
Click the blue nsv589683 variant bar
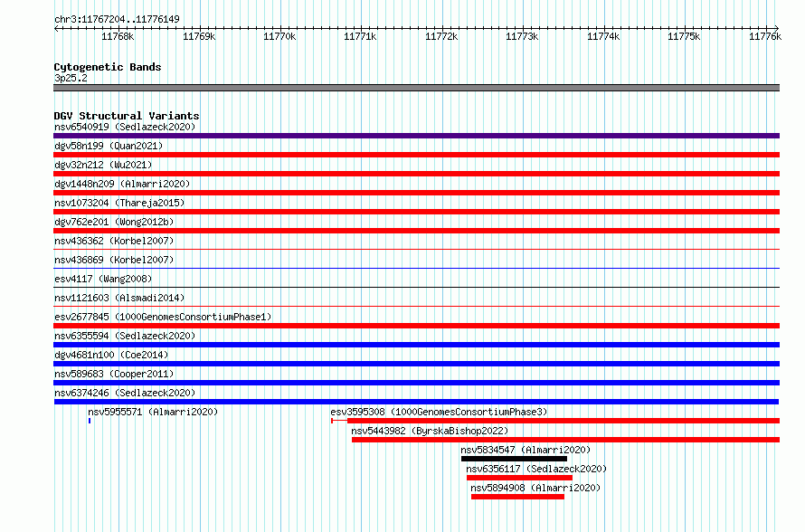(x=416, y=383)
